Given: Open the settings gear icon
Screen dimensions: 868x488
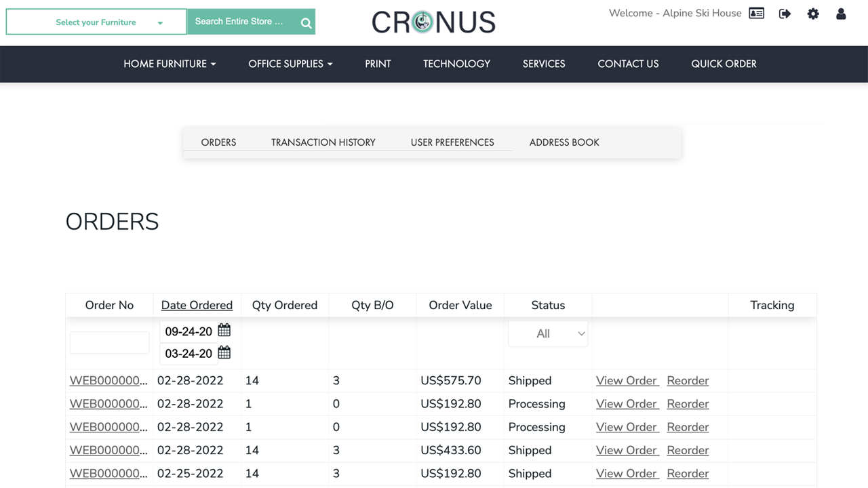Looking at the screenshot, I should [x=813, y=14].
